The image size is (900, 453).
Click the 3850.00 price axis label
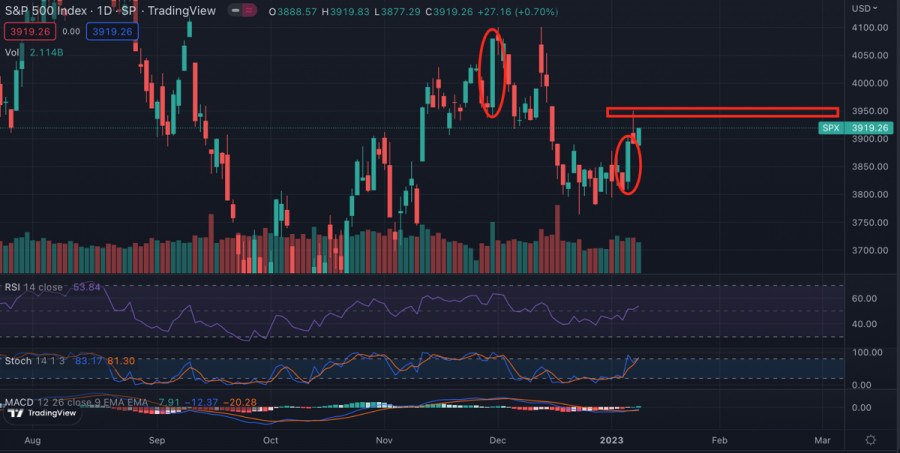click(870, 167)
